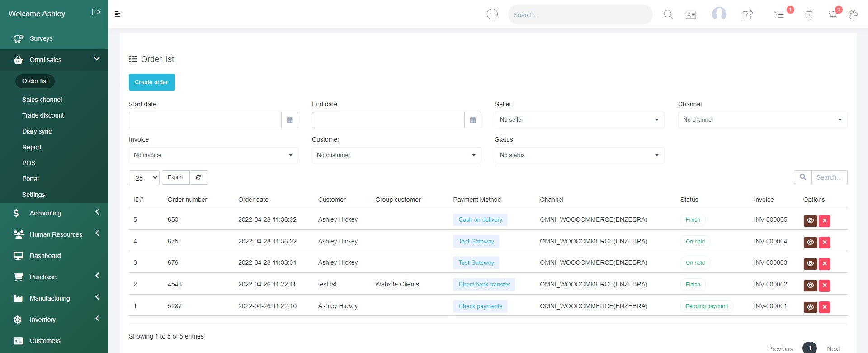Viewport: 868px width, 353px height.
Task: View order 4548 using the eye icon
Action: pos(810,286)
